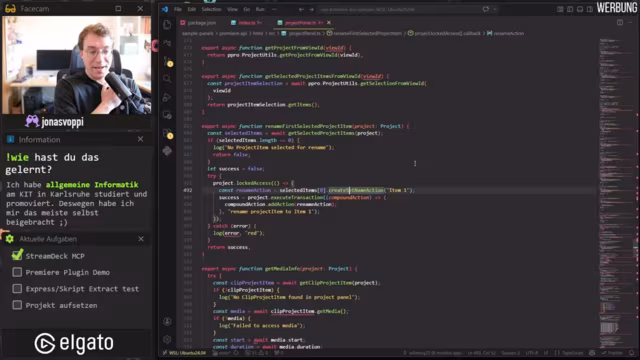Click premiere-api breadcrumb segment
The image size is (640, 360).
coord(234,33)
